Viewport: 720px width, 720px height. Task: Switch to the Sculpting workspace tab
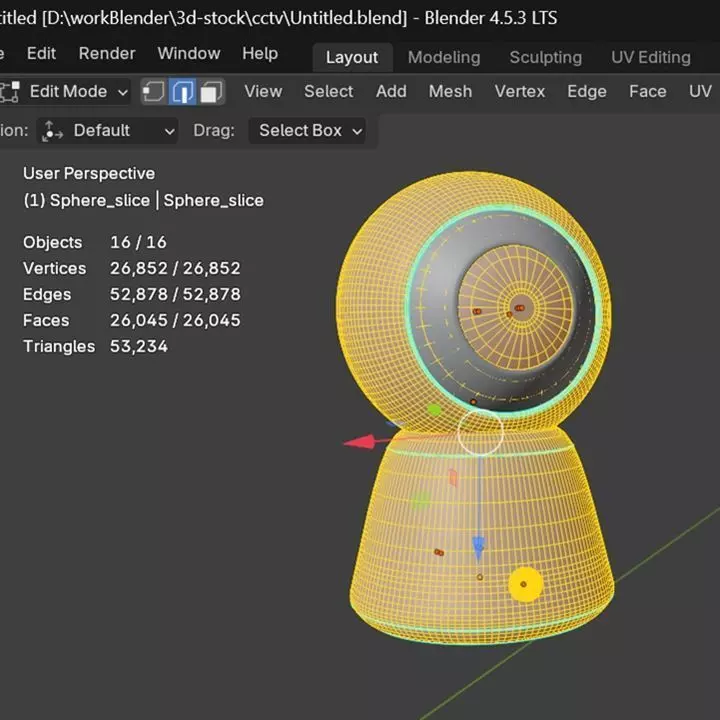coord(546,57)
